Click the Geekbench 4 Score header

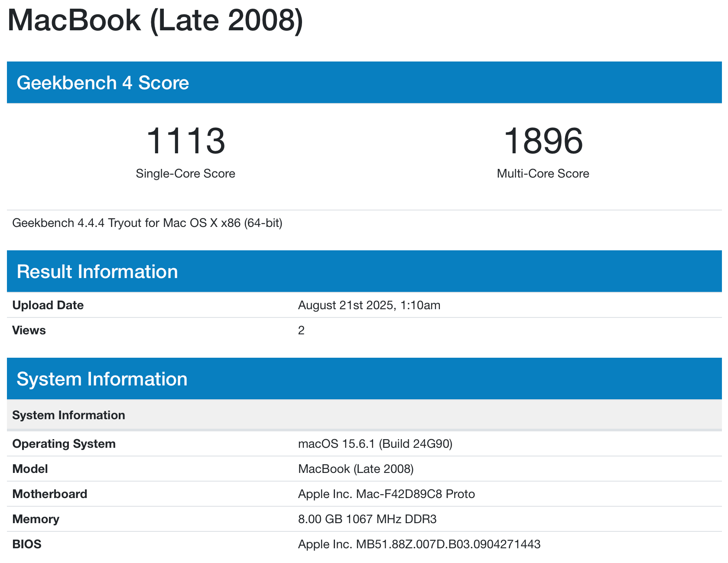364,82
